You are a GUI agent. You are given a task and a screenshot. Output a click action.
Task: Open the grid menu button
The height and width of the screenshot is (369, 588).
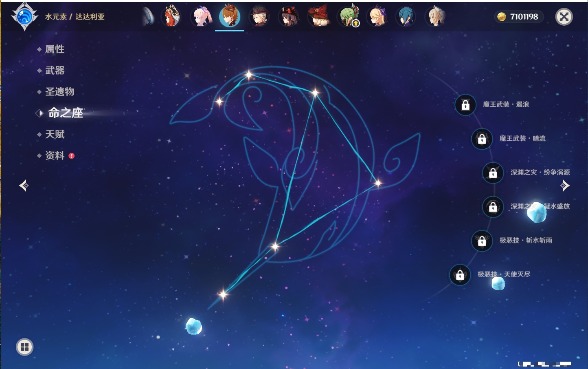(24, 347)
